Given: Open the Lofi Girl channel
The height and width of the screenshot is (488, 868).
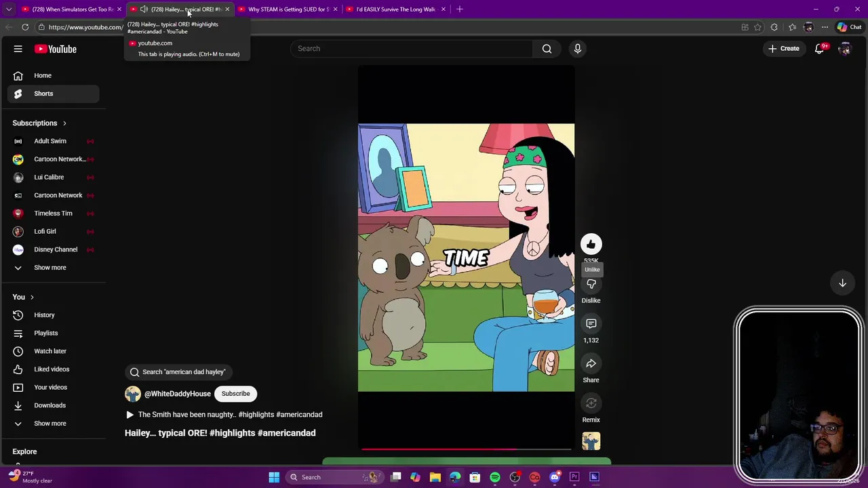Looking at the screenshot, I should (x=53, y=232).
